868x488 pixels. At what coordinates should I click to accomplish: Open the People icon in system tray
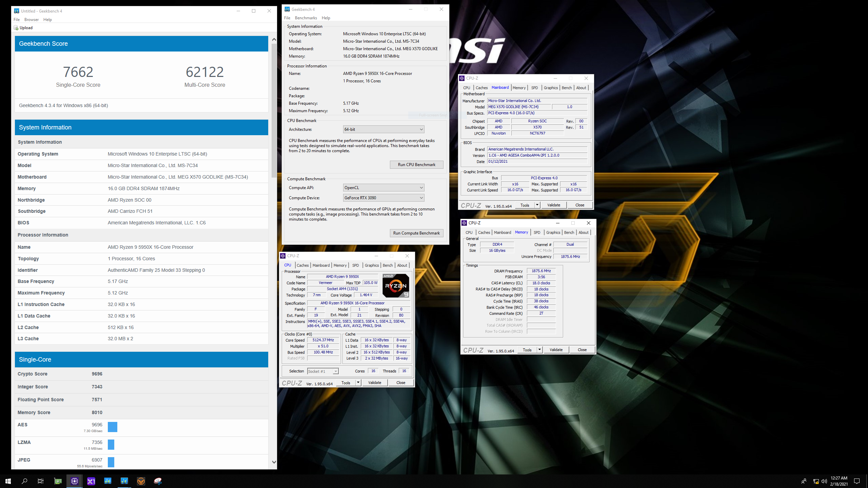804,481
